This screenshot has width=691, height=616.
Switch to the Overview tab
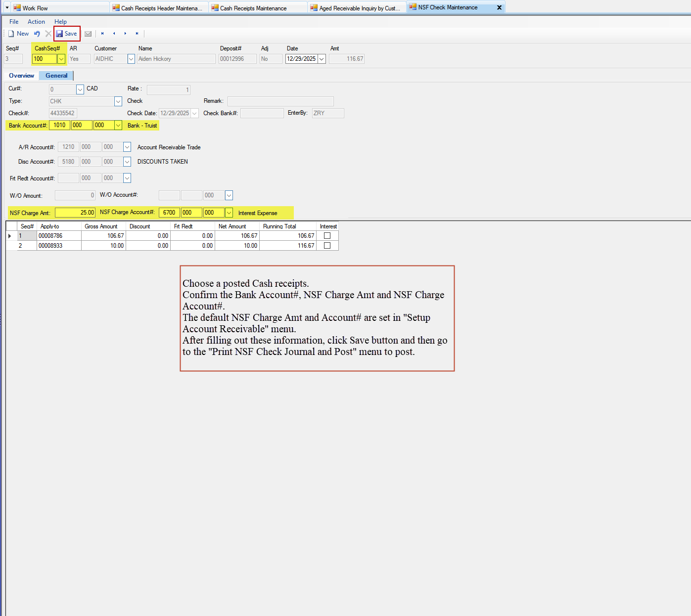21,76
